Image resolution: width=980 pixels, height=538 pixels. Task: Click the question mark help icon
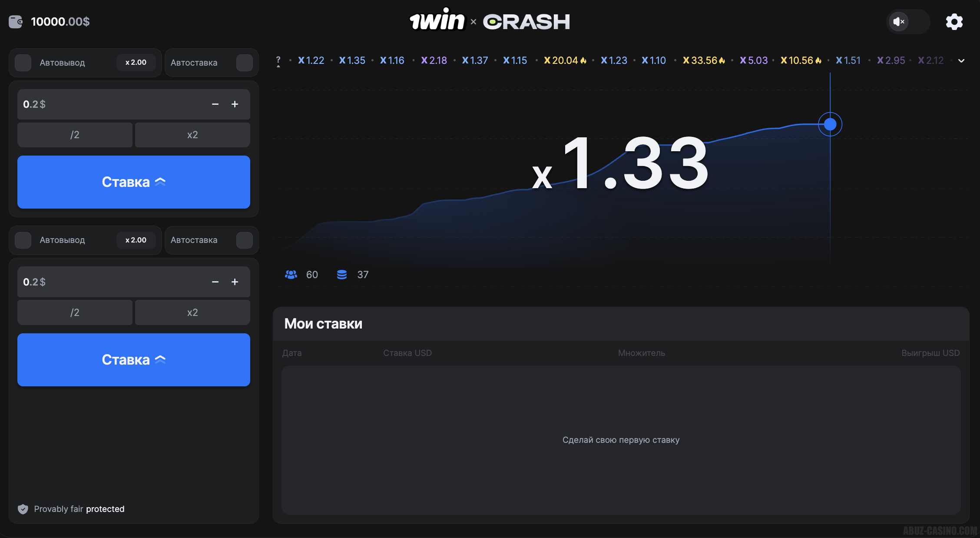click(x=278, y=60)
